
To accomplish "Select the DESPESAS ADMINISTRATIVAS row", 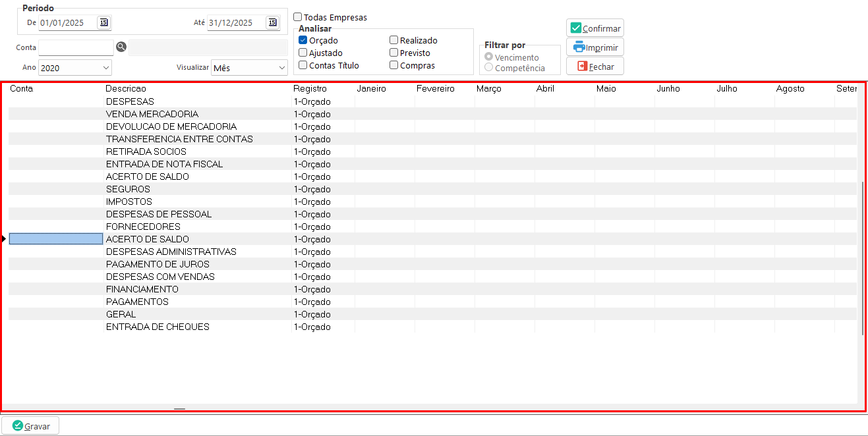I will 171,252.
